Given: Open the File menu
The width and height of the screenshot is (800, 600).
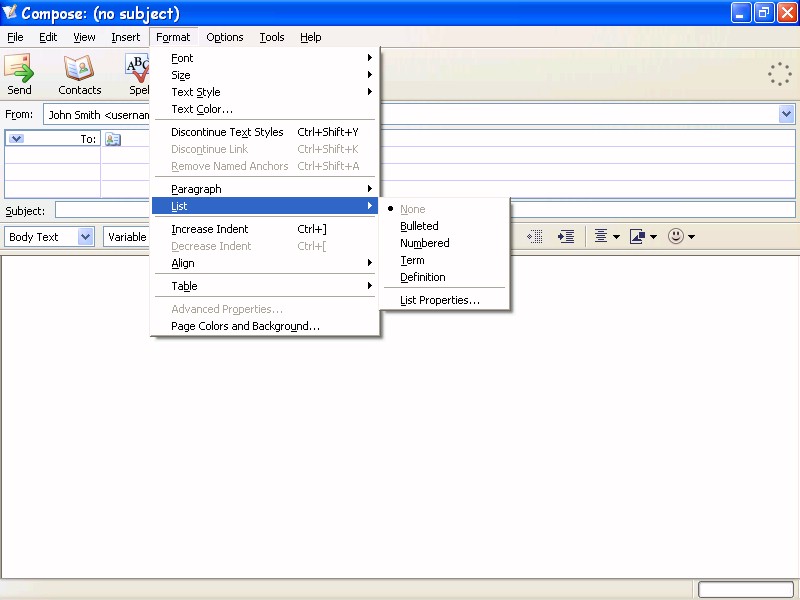Looking at the screenshot, I should (15, 37).
